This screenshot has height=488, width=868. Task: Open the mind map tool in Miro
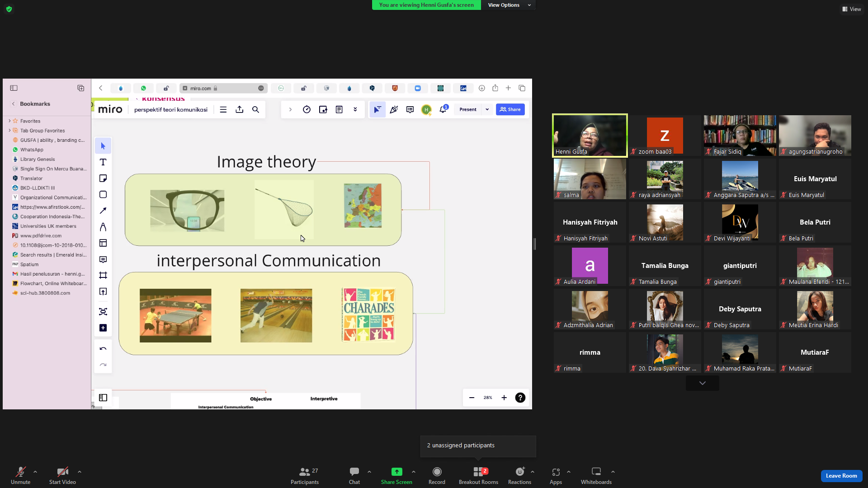click(x=103, y=312)
